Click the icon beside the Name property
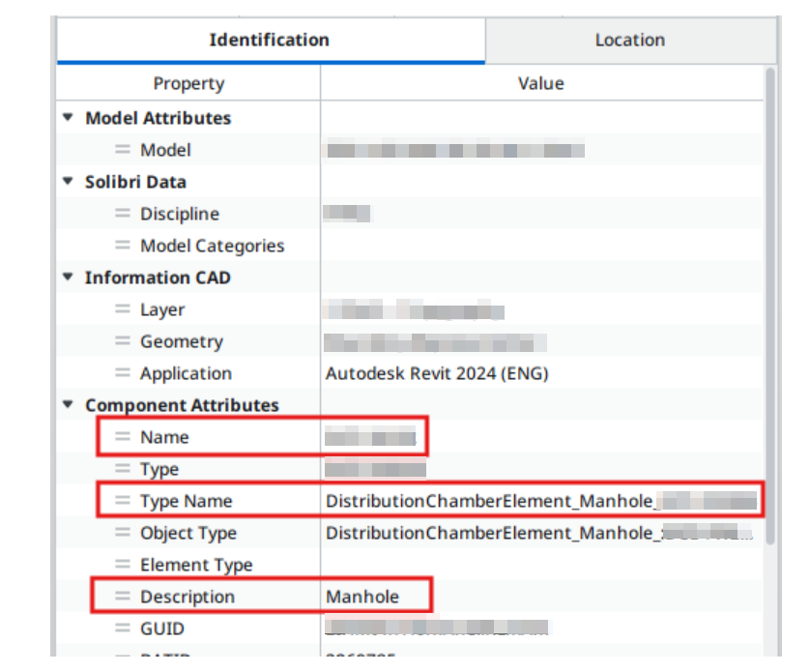 pyautogui.click(x=123, y=437)
